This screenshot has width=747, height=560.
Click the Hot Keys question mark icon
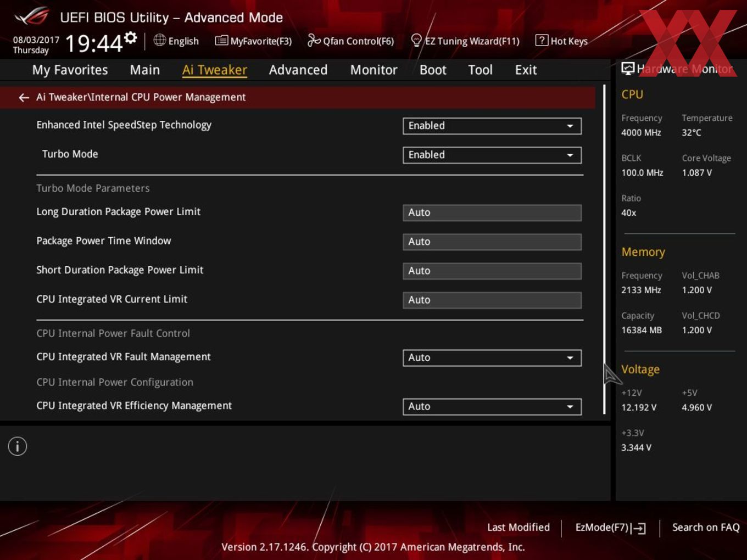point(542,40)
